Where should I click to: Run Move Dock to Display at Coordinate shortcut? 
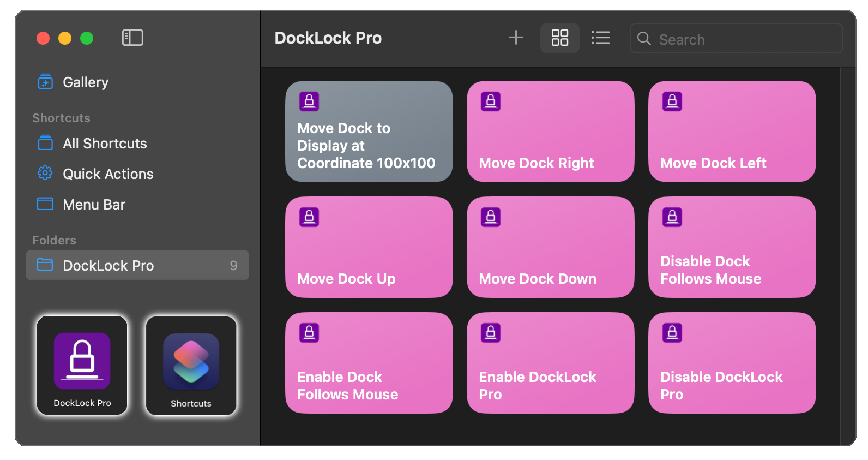[x=369, y=132]
